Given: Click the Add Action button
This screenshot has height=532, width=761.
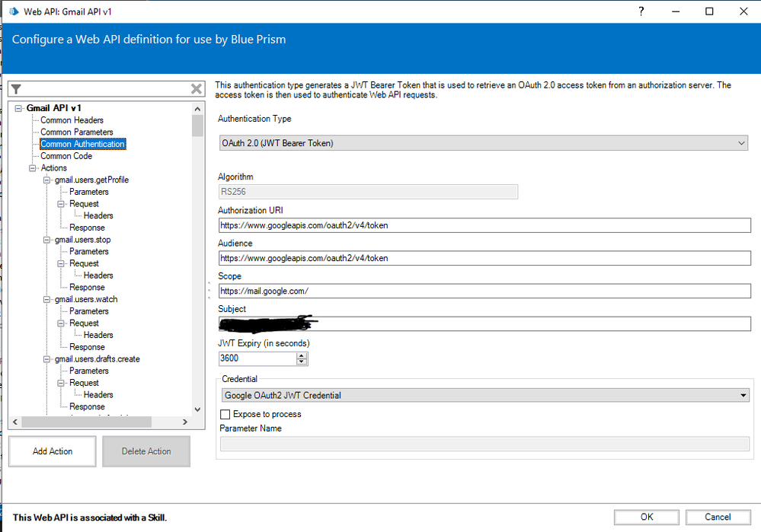Looking at the screenshot, I should point(53,451).
